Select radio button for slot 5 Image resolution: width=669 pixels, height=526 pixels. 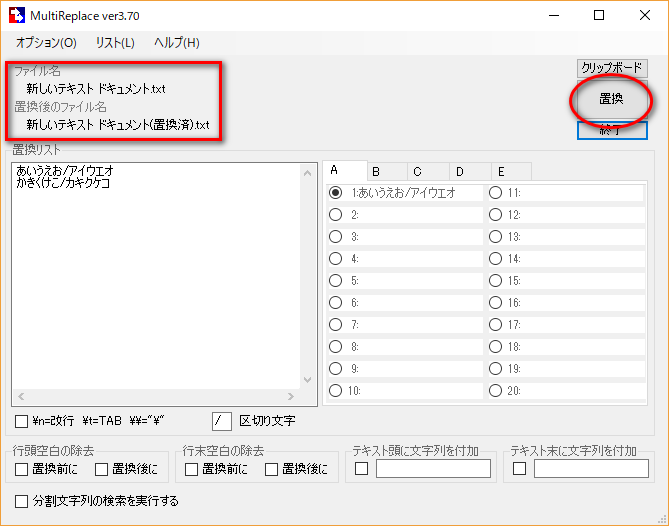336,281
